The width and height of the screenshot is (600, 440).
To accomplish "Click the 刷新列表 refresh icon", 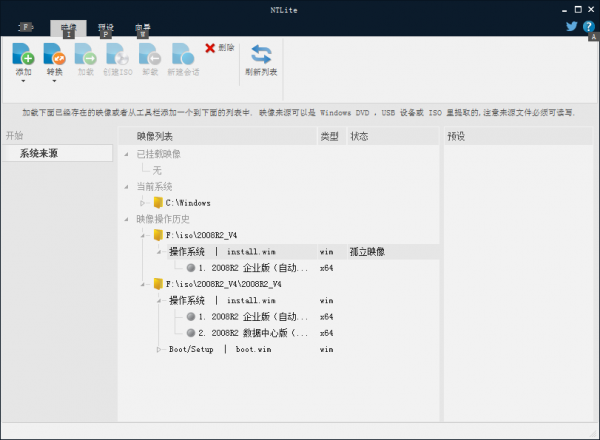I will [261, 55].
